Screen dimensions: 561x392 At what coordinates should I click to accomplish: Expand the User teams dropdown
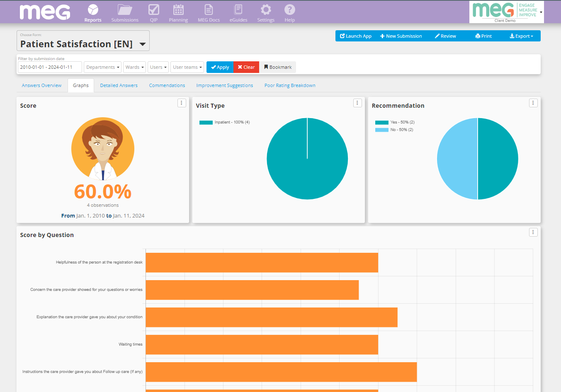click(187, 67)
